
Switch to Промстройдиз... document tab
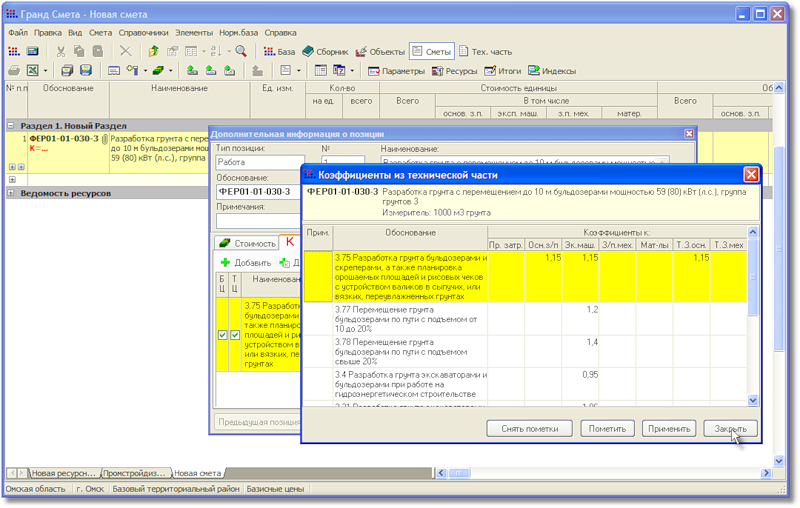tap(135, 473)
